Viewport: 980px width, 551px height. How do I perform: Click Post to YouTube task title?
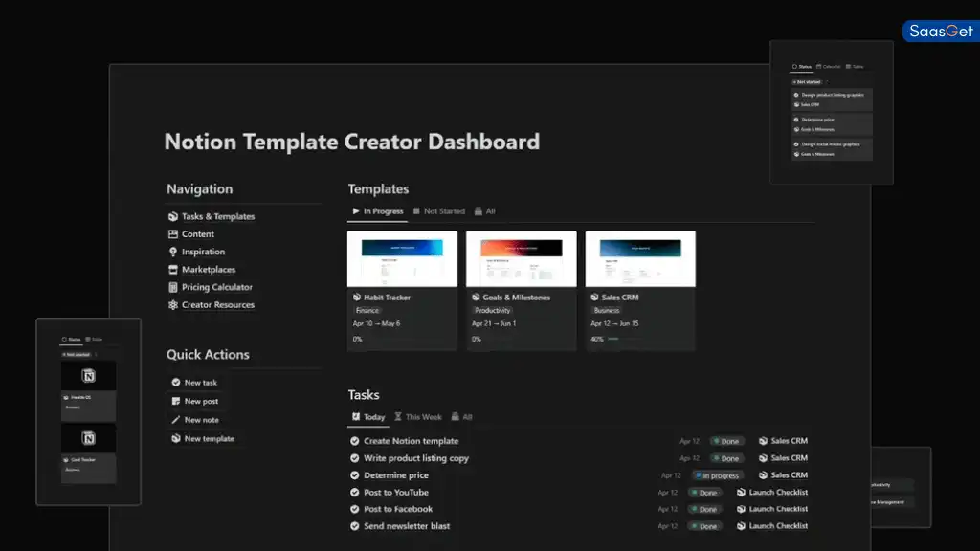point(396,493)
